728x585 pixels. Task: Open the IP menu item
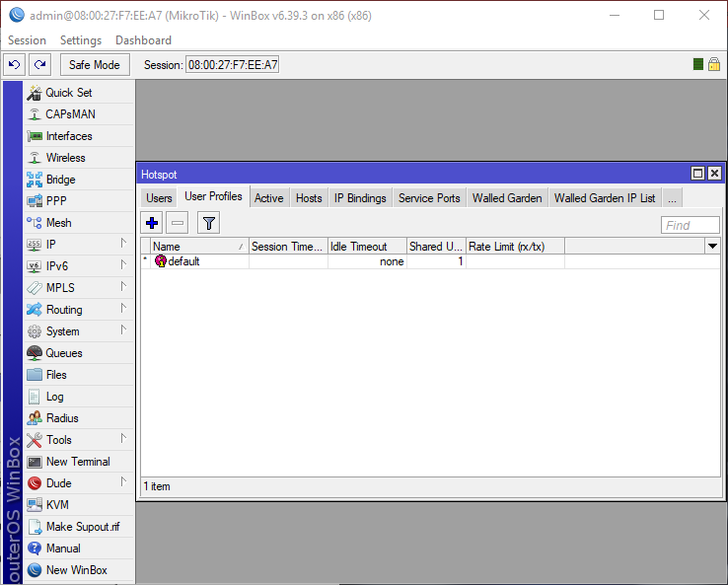[79, 245]
